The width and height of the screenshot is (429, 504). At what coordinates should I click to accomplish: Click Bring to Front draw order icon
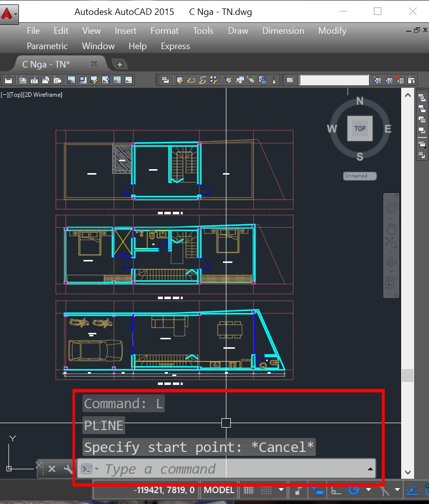422,98
